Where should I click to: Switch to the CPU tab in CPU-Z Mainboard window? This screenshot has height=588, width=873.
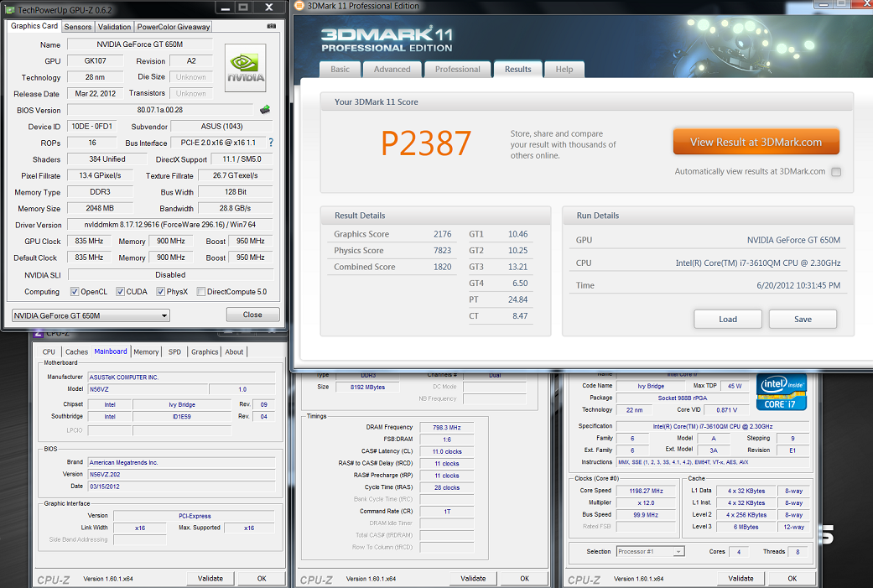coord(49,352)
